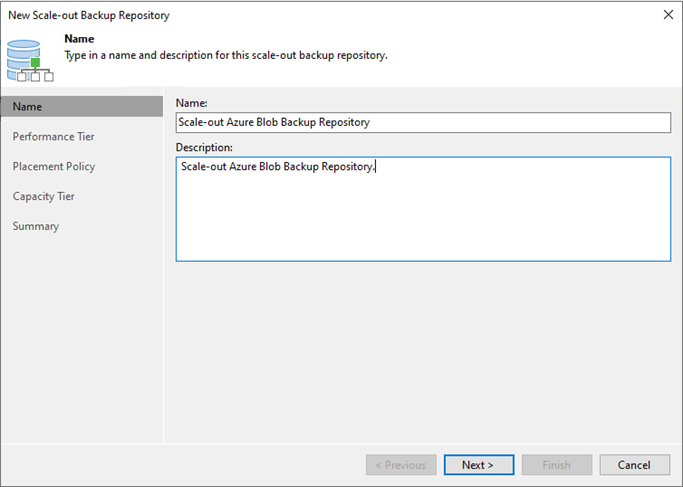The image size is (683, 487).
Task: Close the New Scale-out Backup Repository dialog
Action: [x=668, y=15]
